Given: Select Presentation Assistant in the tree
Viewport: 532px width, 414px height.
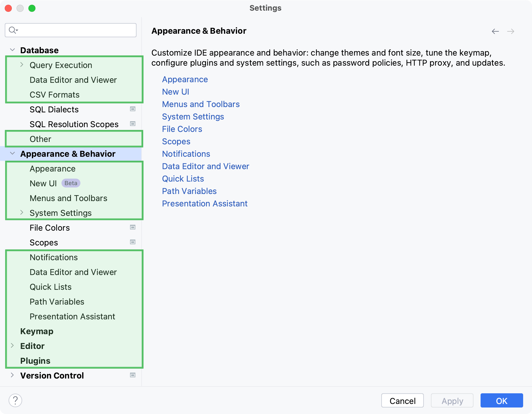Looking at the screenshot, I should [x=72, y=316].
